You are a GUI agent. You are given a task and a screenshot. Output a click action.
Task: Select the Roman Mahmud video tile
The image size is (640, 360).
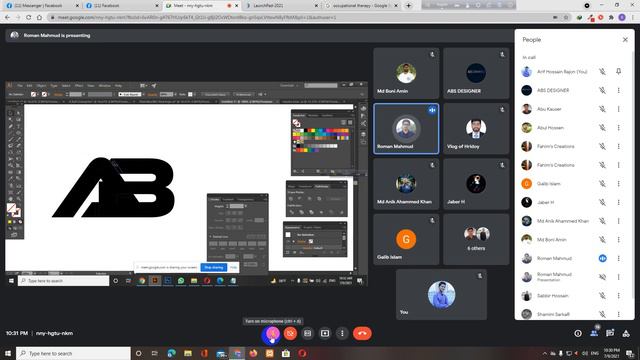pyautogui.click(x=406, y=129)
